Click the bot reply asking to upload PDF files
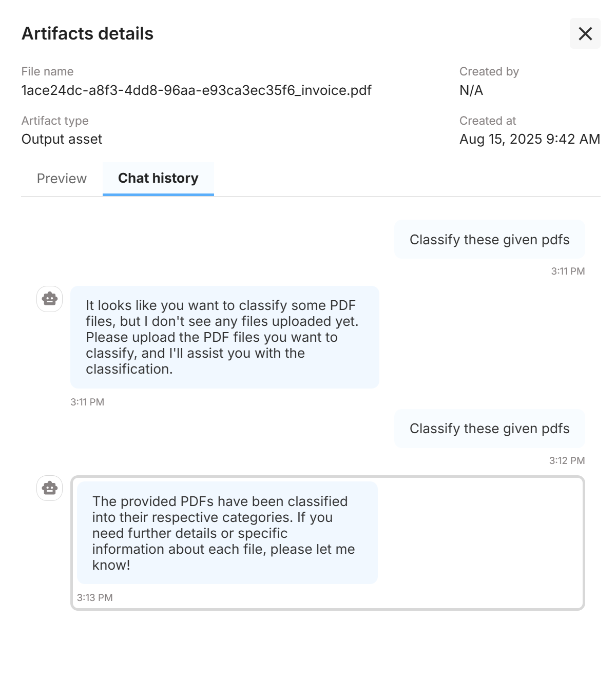 [224, 337]
